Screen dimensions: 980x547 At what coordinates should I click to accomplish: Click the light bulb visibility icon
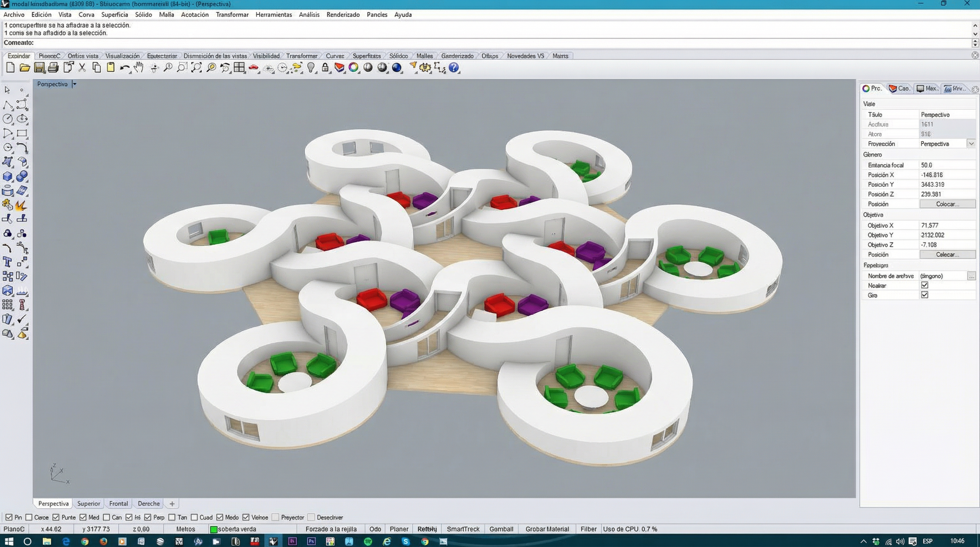click(311, 68)
